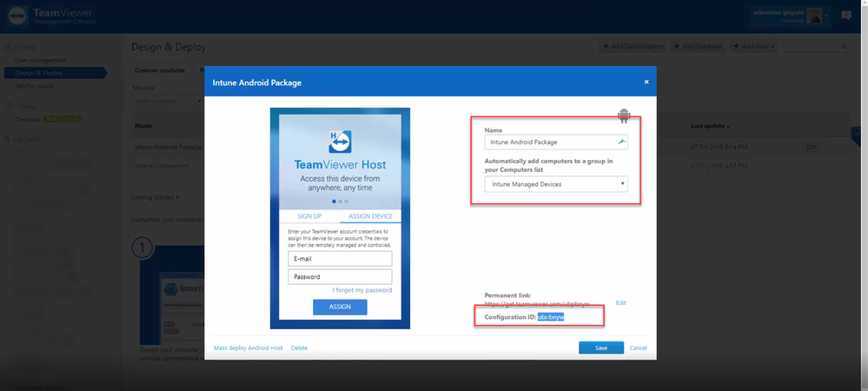The height and width of the screenshot is (391, 868).
Task: Close the Intune Android Package dialog
Action: click(646, 82)
